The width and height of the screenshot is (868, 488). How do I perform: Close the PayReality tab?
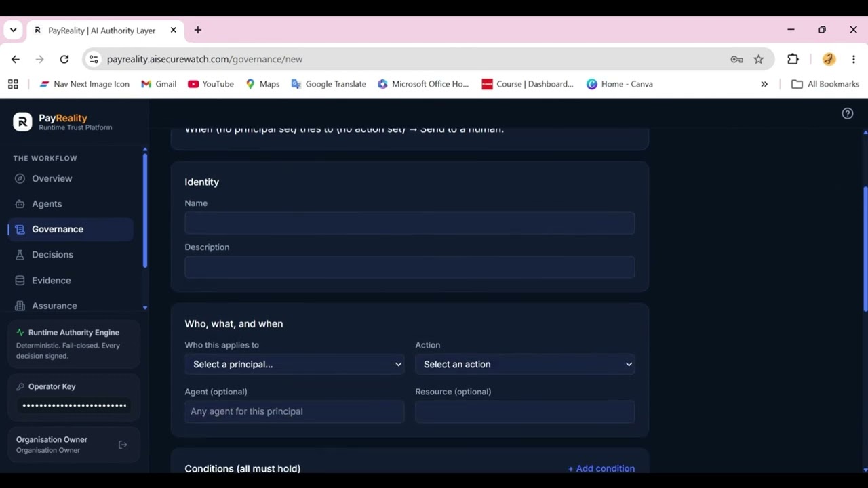pyautogui.click(x=174, y=30)
